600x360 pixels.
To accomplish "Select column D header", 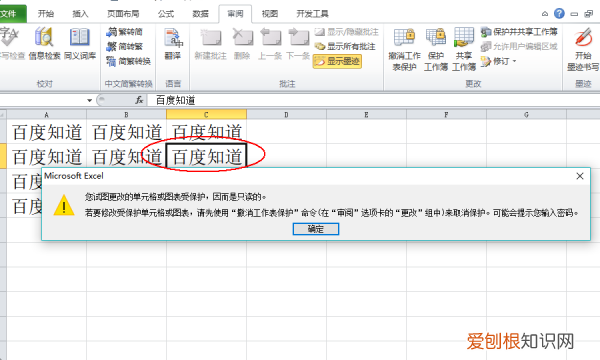I will point(286,114).
